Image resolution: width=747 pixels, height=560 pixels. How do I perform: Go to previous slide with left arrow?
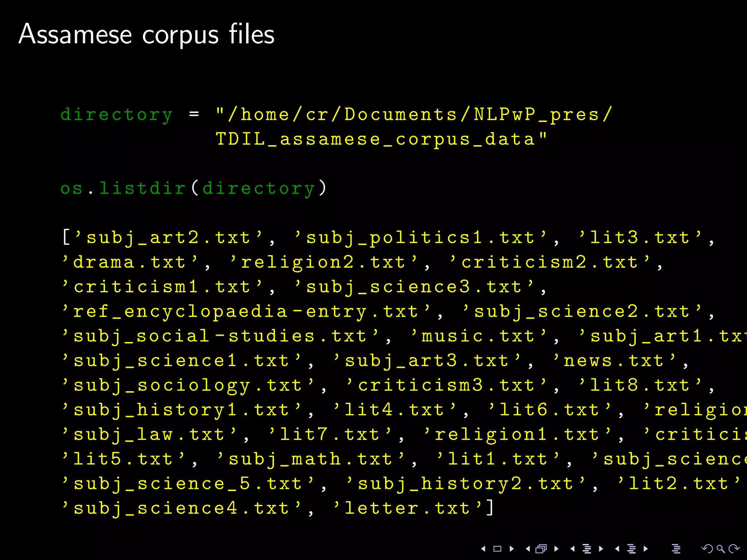483,549
